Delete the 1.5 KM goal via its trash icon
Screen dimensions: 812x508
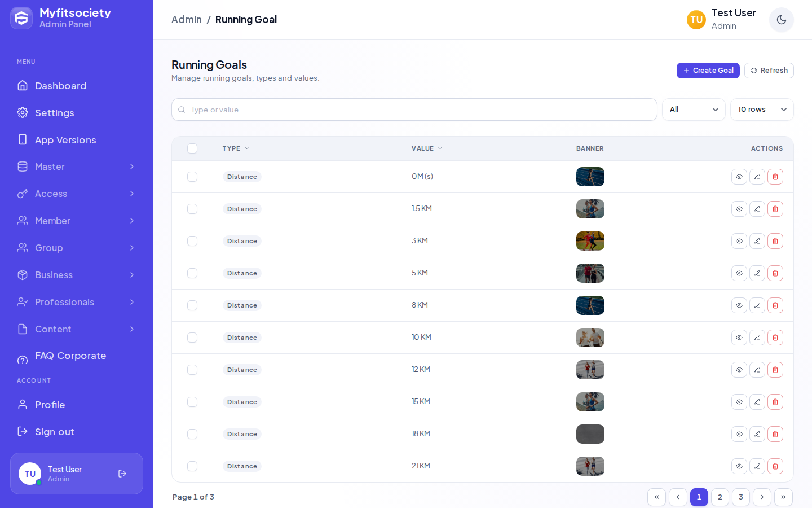pyautogui.click(x=775, y=209)
